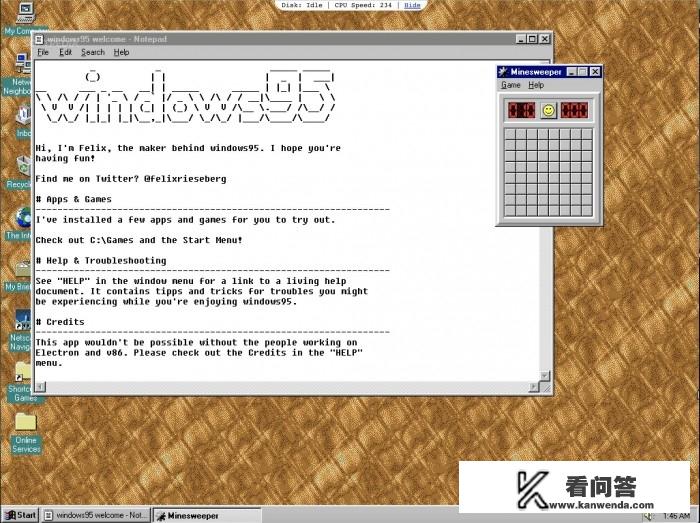Click the Minesweeper smiley face button
Viewport: 700px width, 523px height.
(548, 110)
